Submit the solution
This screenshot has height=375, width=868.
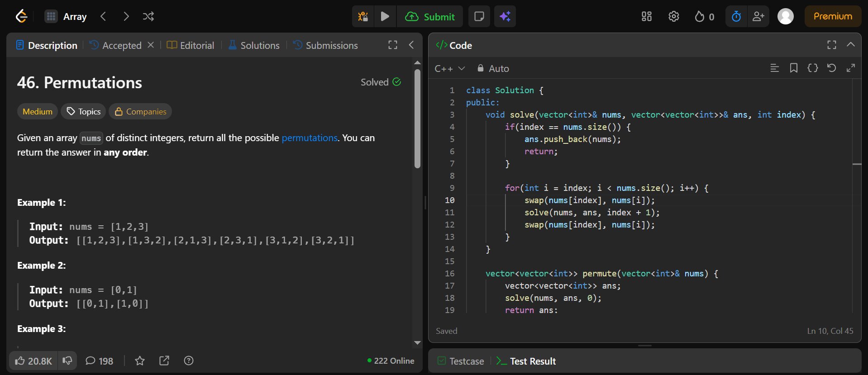430,17
